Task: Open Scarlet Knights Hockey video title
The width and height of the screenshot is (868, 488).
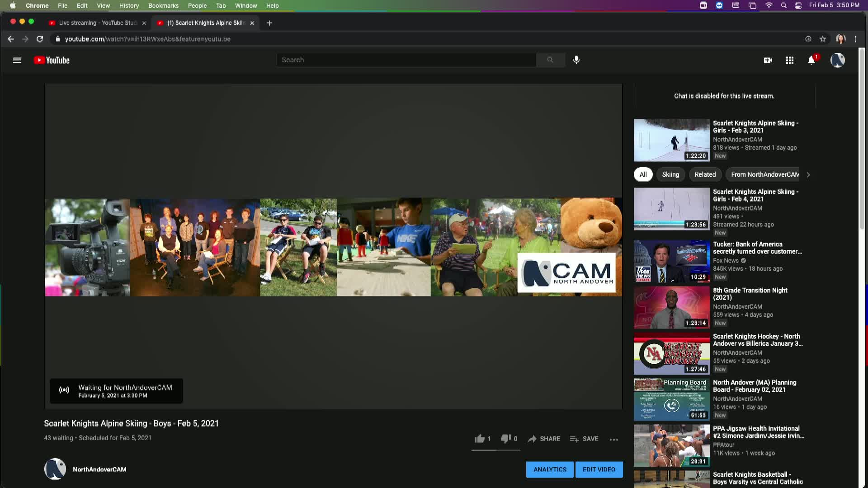Action: click(x=758, y=340)
